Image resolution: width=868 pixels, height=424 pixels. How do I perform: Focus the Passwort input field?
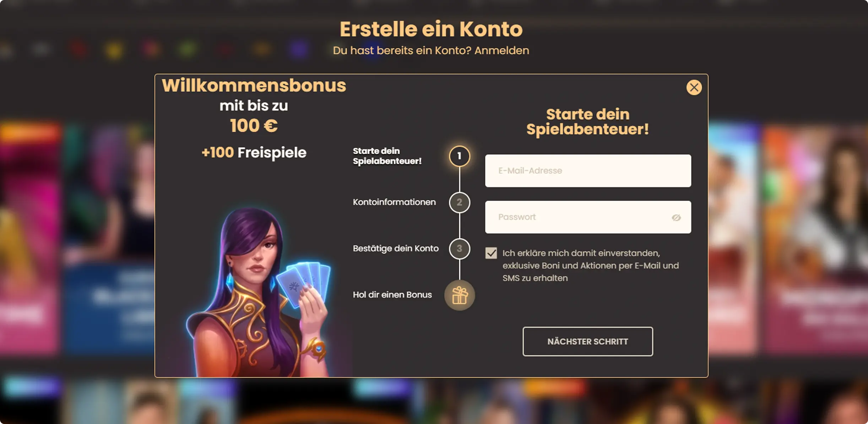588,217
